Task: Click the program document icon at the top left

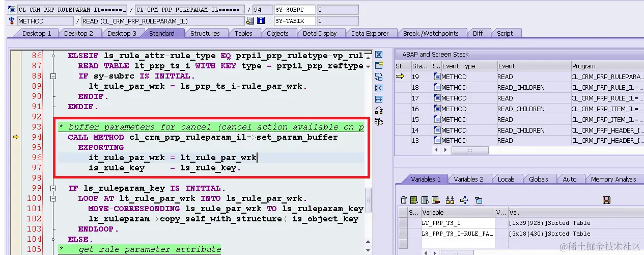Action: tap(12, 10)
